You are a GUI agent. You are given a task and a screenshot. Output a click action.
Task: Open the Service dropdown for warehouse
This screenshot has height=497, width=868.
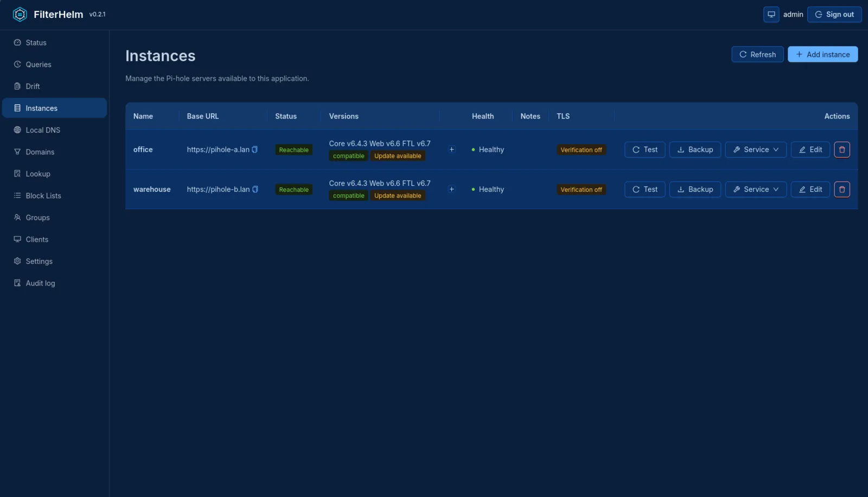(756, 189)
